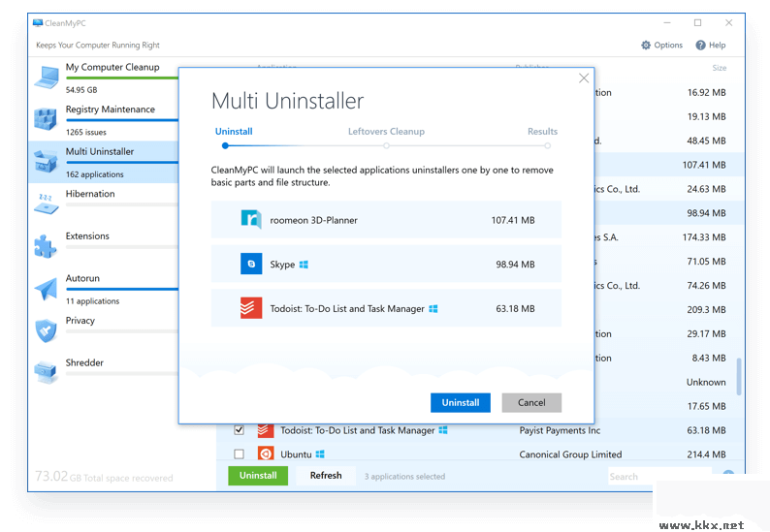Click the Results step circle

(547, 145)
